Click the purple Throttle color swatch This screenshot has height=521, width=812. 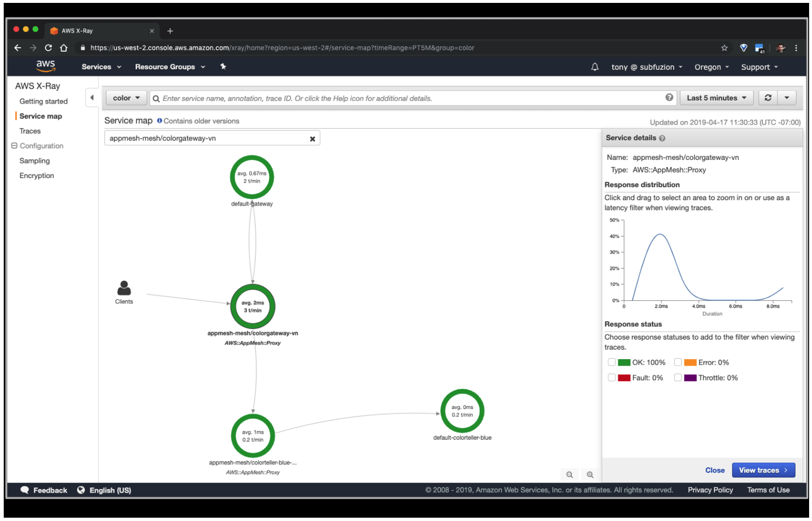[x=690, y=378]
